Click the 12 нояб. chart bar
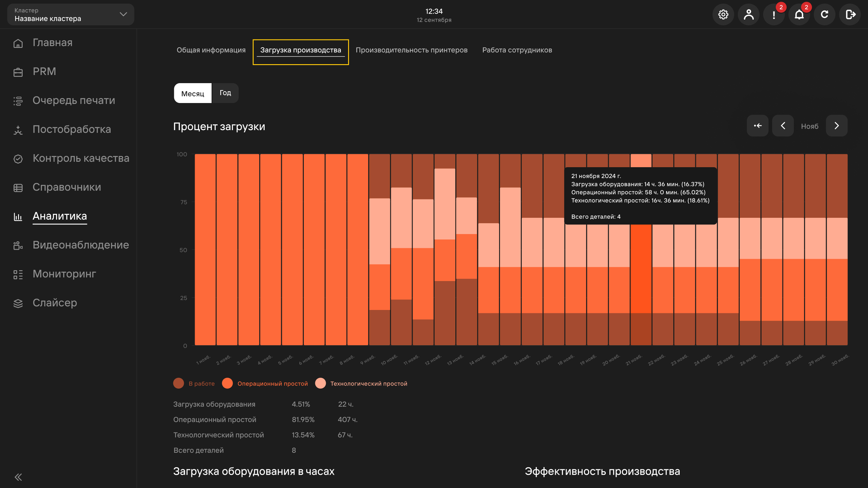Screen dimensions: 868x488 tap(445, 249)
